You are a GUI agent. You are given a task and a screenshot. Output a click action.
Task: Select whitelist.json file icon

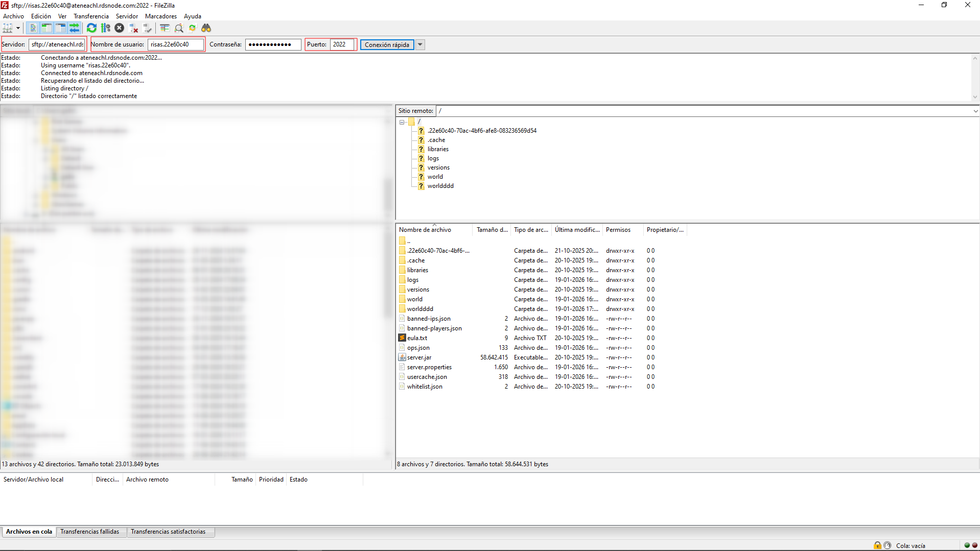pos(402,387)
